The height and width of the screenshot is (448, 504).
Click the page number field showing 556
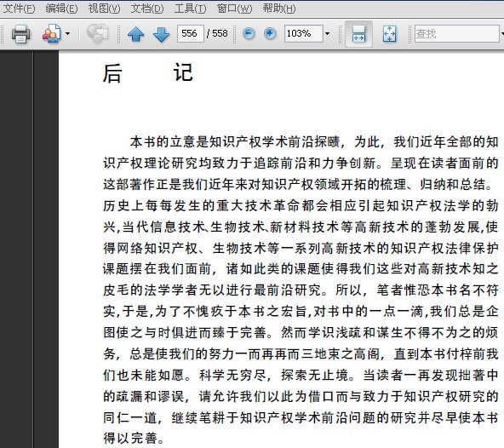tap(191, 33)
